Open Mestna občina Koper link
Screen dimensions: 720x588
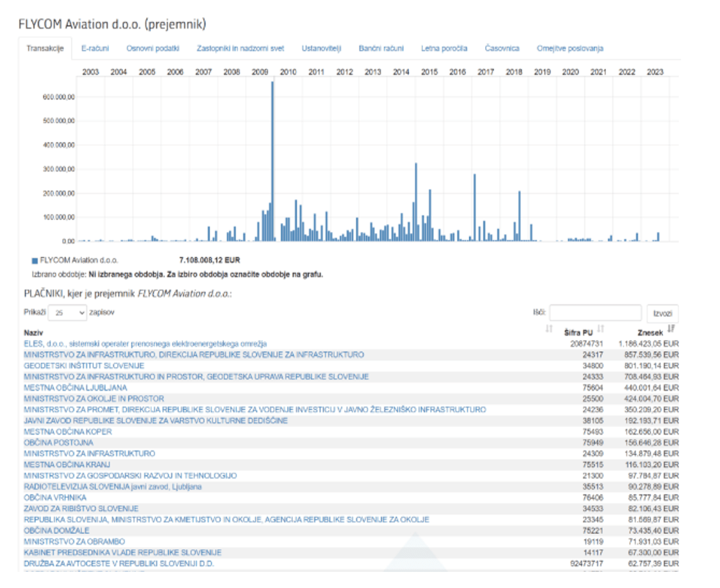pyautogui.click(x=68, y=432)
